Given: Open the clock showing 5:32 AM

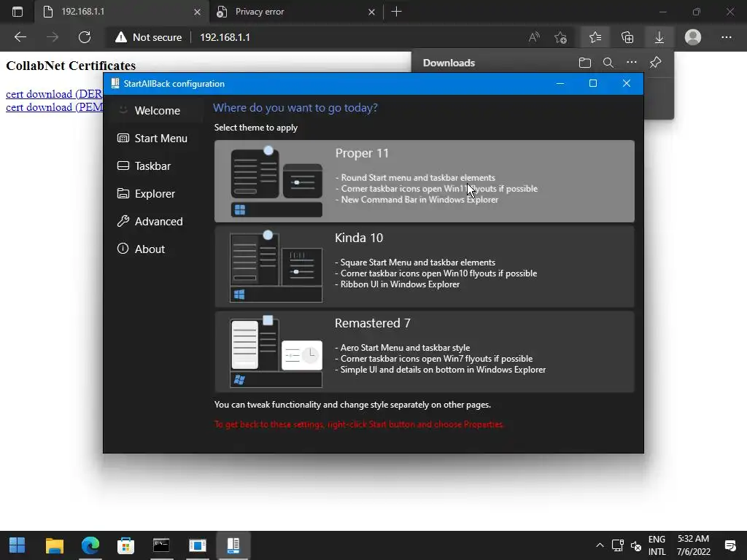Looking at the screenshot, I should coord(694,545).
